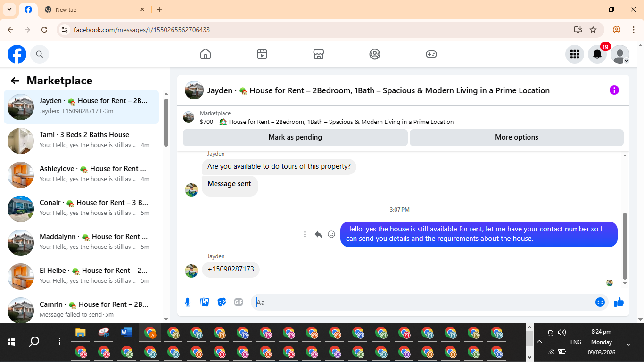Open the Gaming controller icon
The image size is (644, 362).
pyautogui.click(x=431, y=54)
